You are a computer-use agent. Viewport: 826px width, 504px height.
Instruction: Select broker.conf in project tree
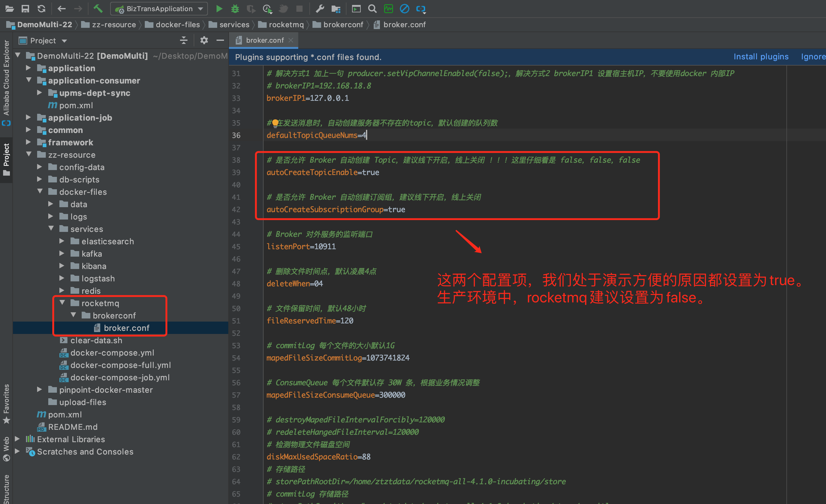[127, 328]
